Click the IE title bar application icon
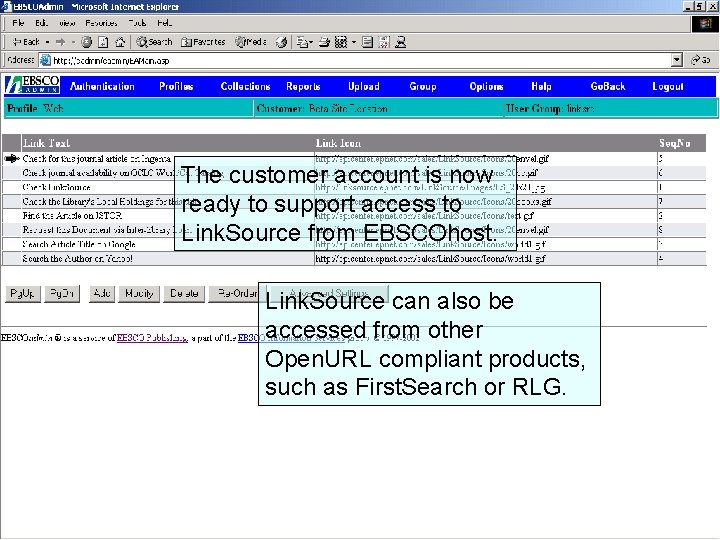Screen dimensions: 720x540 pos(6,6)
